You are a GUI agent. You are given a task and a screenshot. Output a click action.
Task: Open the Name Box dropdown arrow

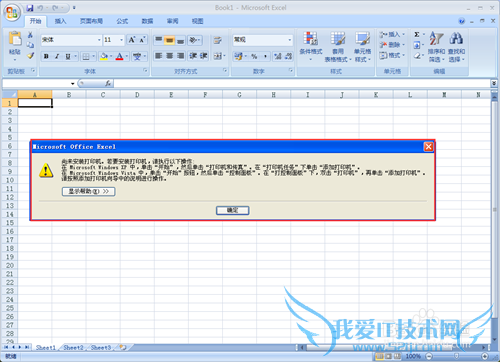(x=72, y=83)
